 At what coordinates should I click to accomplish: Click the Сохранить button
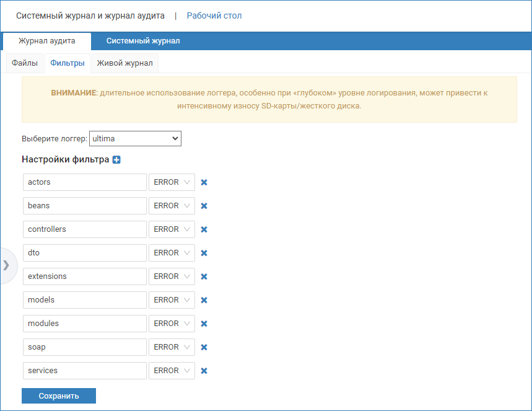point(58,396)
